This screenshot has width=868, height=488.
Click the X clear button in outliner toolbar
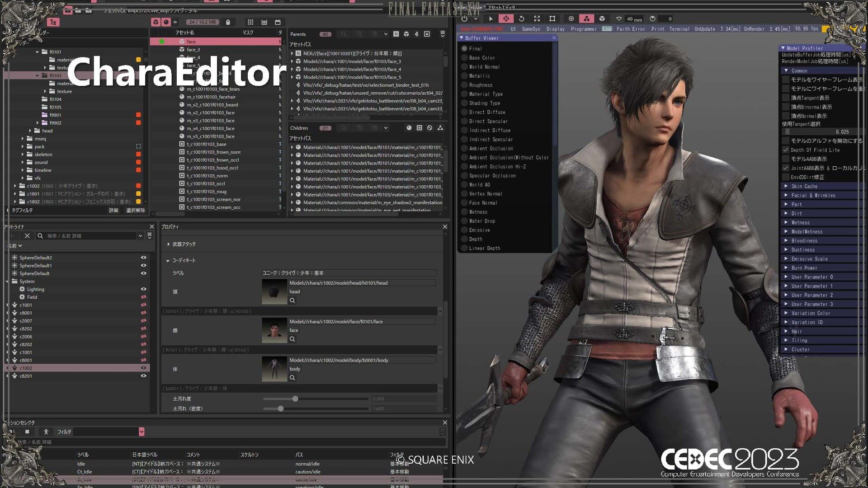point(27,236)
